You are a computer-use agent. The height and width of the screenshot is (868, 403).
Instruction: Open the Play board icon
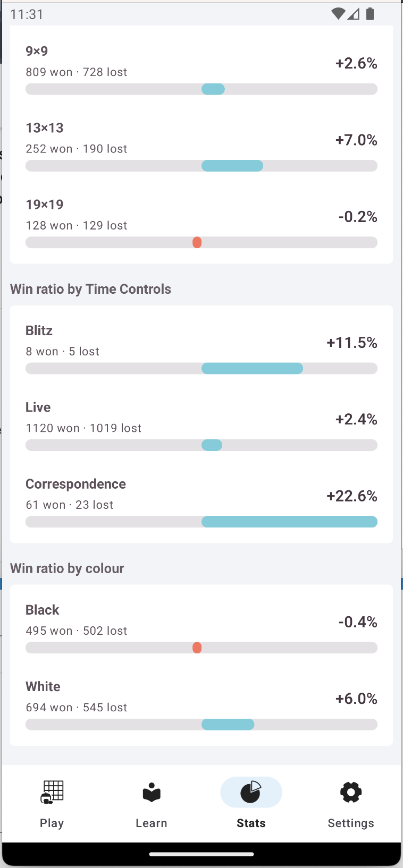click(52, 792)
